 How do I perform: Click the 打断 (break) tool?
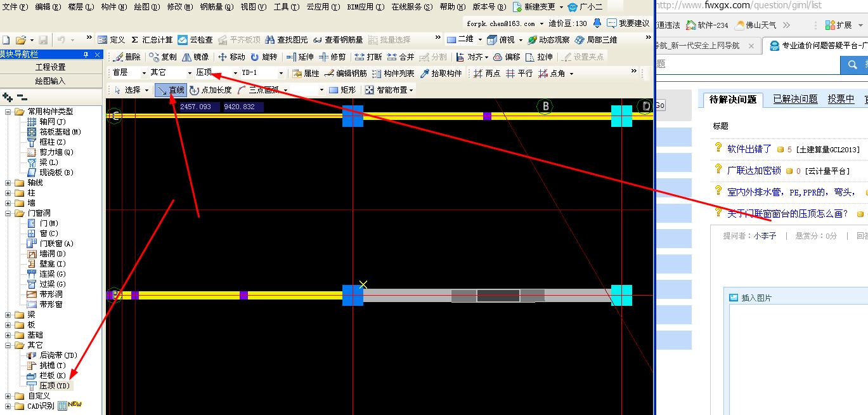tap(368, 57)
